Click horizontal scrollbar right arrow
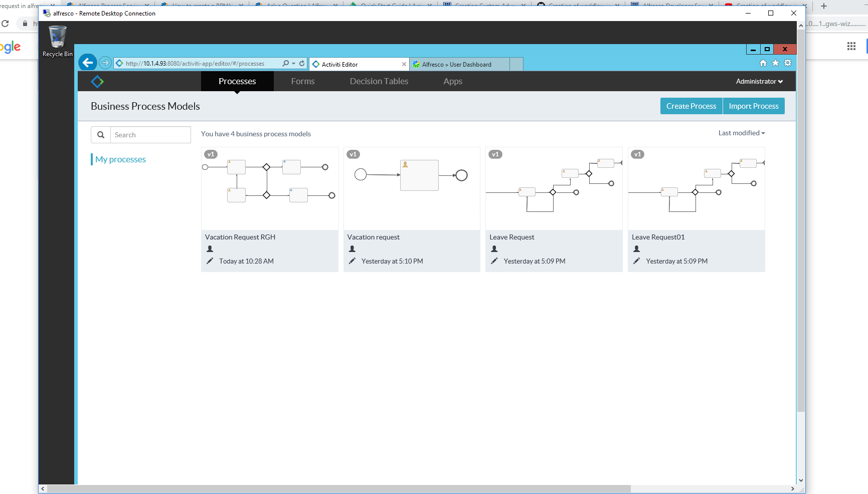 pos(792,488)
